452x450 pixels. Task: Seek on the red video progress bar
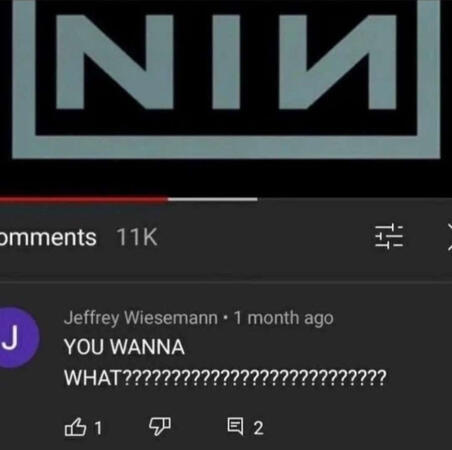pos(83,200)
